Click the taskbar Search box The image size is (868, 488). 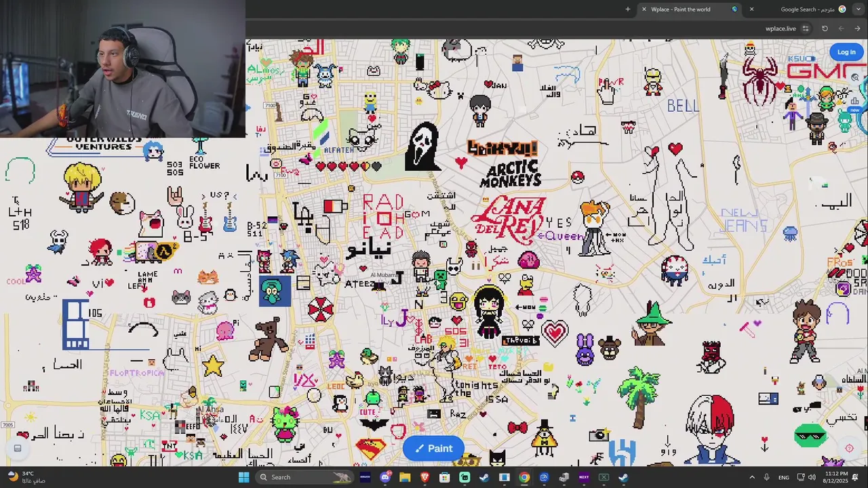pyautogui.click(x=305, y=477)
